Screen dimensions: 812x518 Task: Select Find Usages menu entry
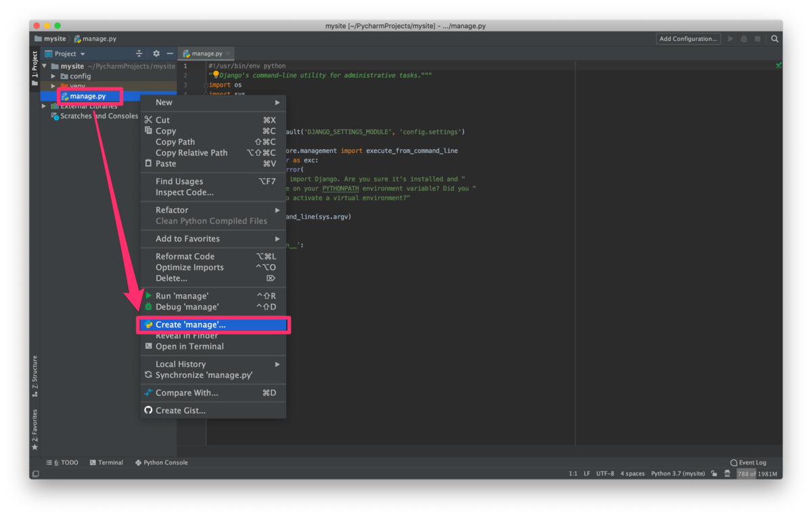(x=213, y=181)
